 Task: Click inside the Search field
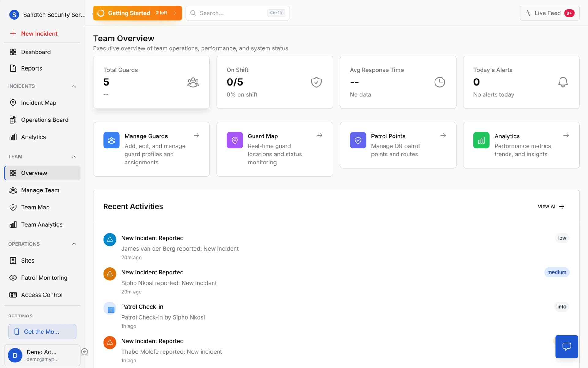(x=233, y=13)
